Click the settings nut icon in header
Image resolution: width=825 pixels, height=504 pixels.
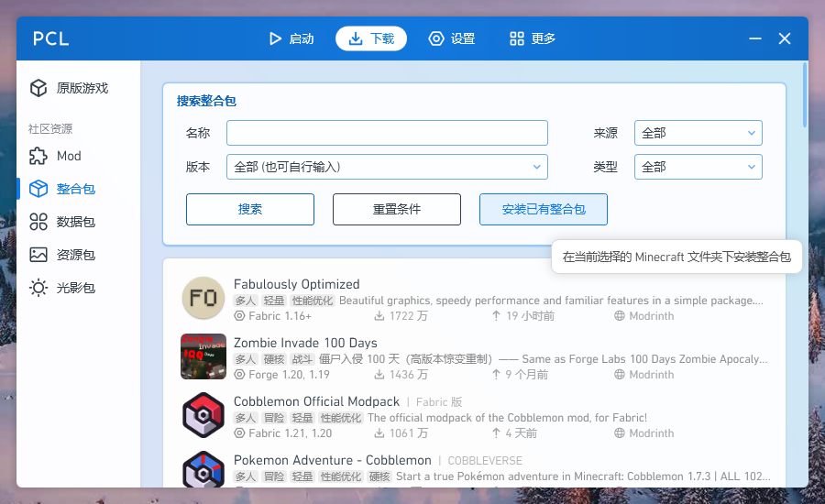pyautogui.click(x=436, y=38)
